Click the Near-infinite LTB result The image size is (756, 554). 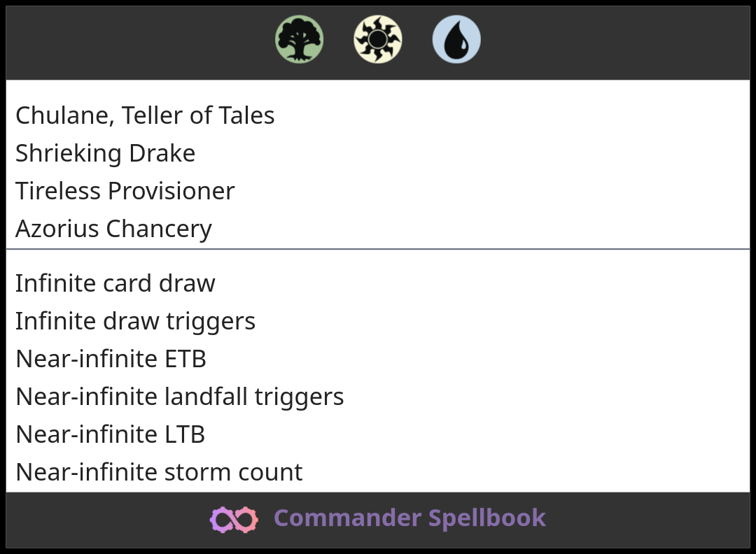(110, 434)
